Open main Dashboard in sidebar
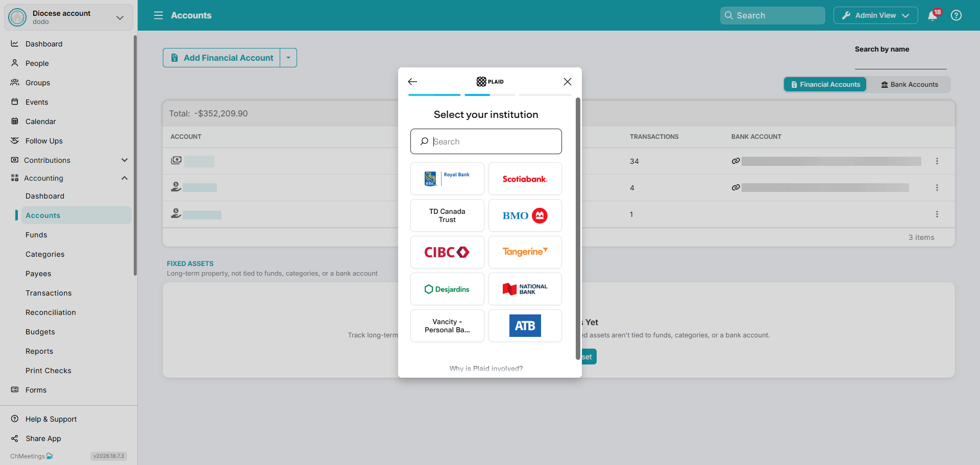The height and width of the screenshot is (465, 980). tap(44, 44)
